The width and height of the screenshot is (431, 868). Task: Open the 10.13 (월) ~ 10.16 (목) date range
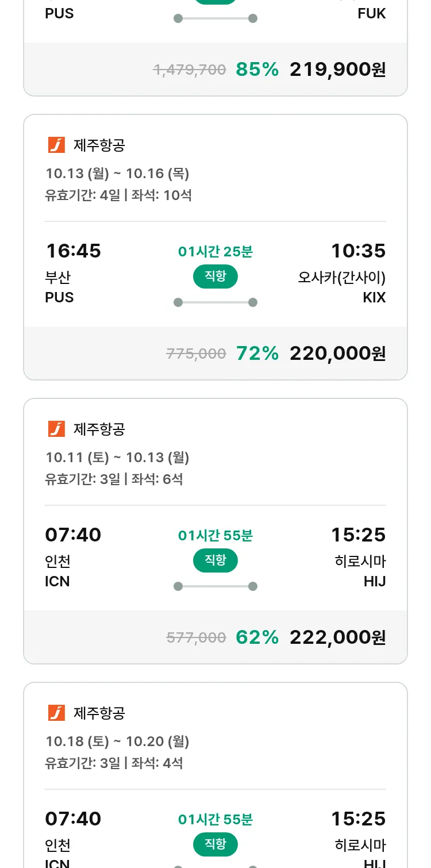pyautogui.click(x=117, y=174)
